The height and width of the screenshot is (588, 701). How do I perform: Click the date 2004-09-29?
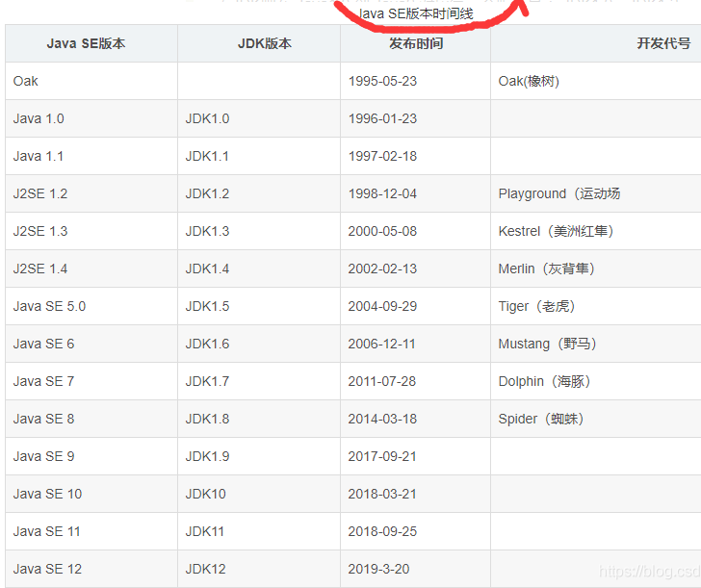pyautogui.click(x=382, y=306)
